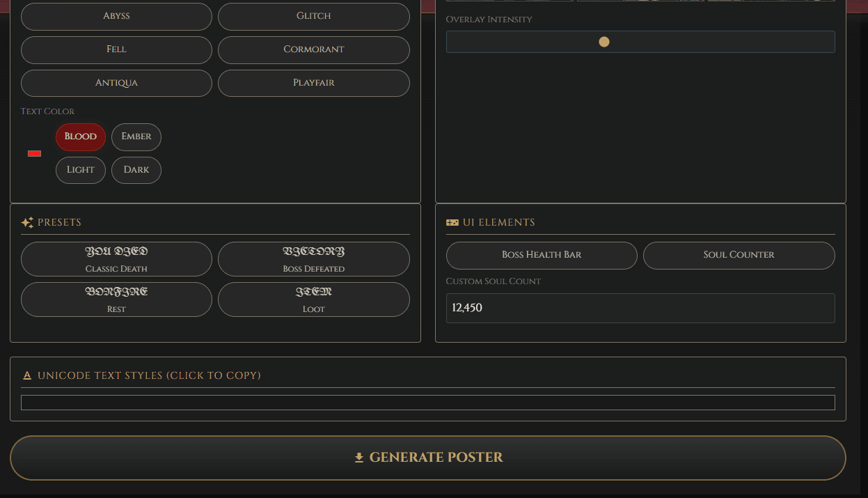Enable the Soul Counter element
The width and height of the screenshot is (868, 498).
pos(739,255)
